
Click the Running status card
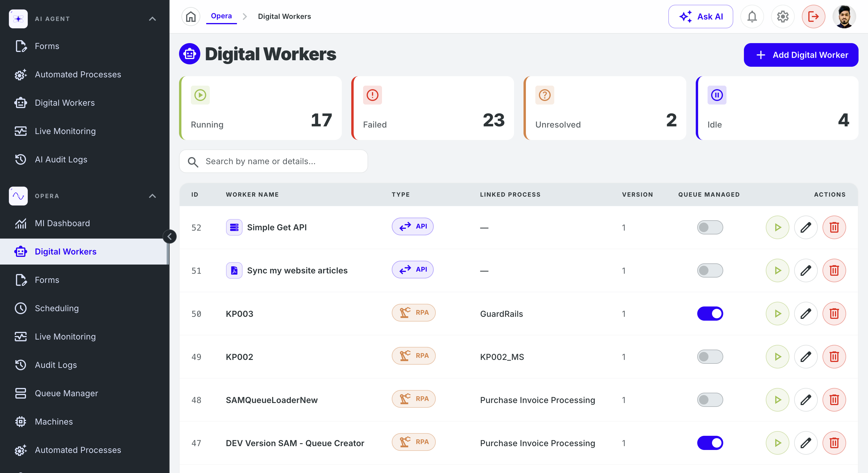261,108
